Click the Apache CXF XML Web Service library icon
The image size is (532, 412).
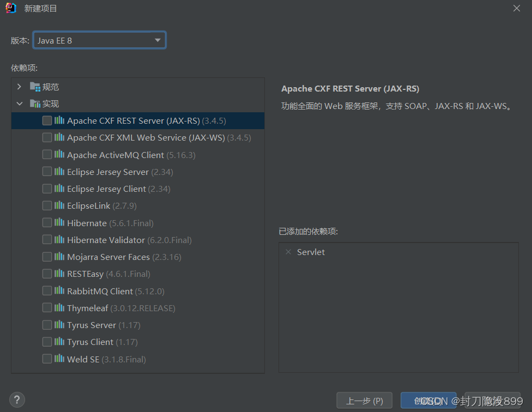point(59,137)
